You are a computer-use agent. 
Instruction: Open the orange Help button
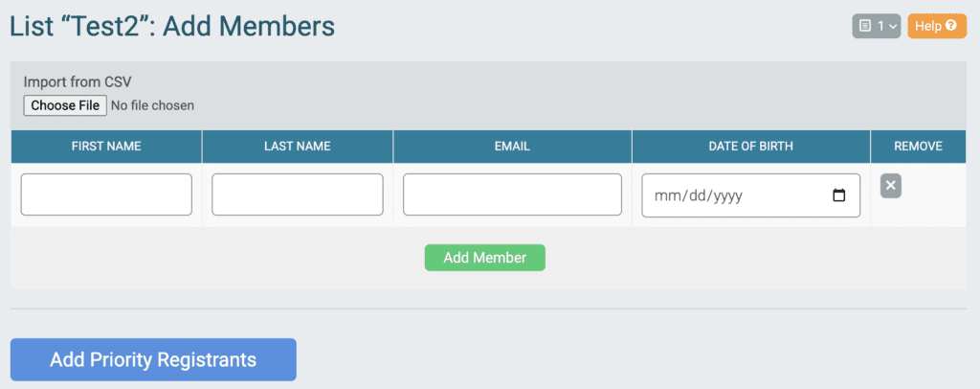(937, 26)
